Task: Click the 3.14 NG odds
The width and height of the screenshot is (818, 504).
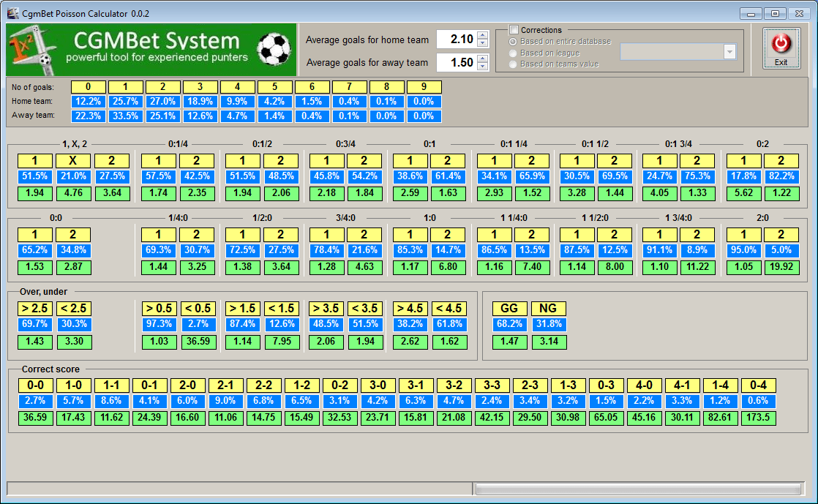Action: (x=549, y=342)
